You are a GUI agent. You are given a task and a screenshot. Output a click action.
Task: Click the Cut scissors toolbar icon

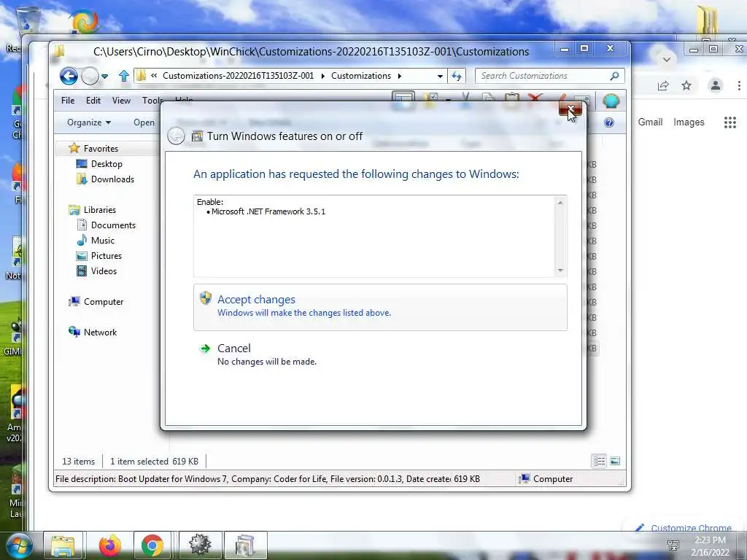[465, 98]
